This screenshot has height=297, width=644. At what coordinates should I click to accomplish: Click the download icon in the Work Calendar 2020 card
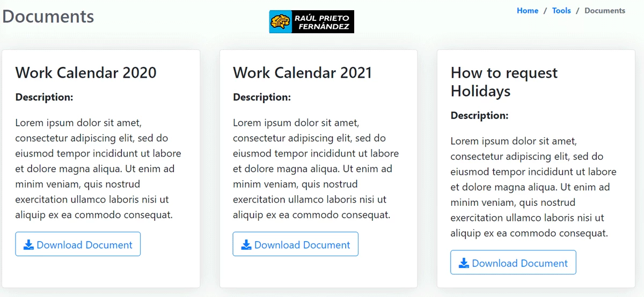[x=29, y=245]
